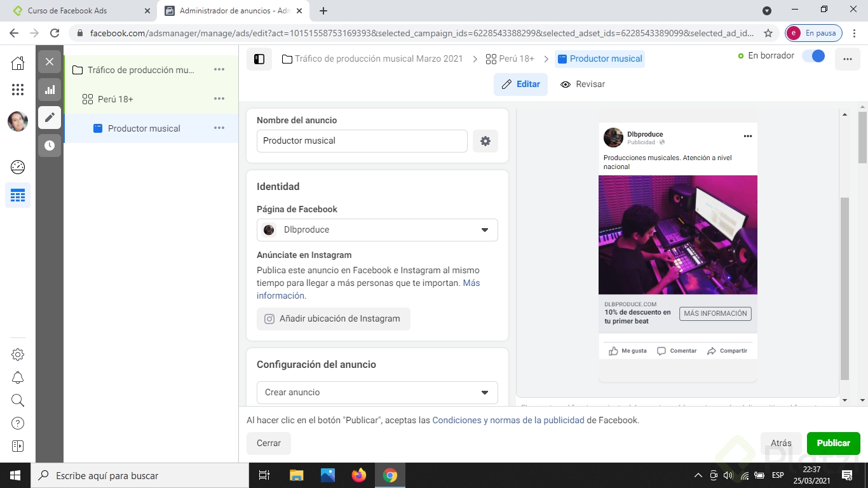Image resolution: width=868 pixels, height=488 pixels.
Task: Open Chrome profile En pausa
Action: point(814,33)
